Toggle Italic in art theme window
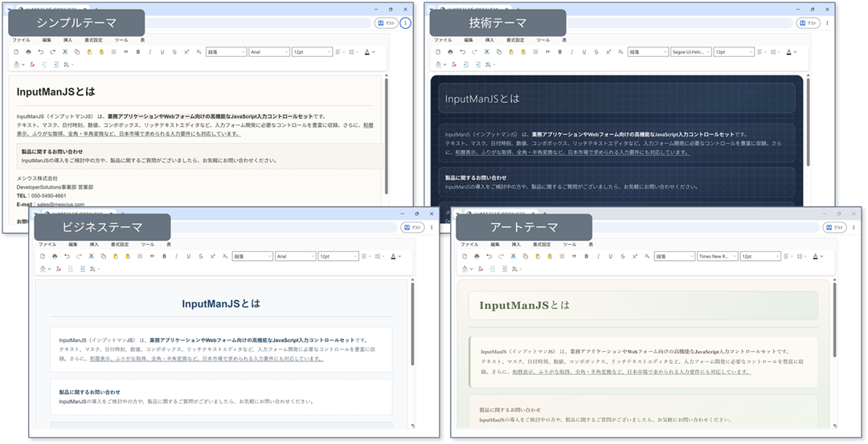Image resolution: width=868 pixels, height=444 pixels. (x=599, y=257)
